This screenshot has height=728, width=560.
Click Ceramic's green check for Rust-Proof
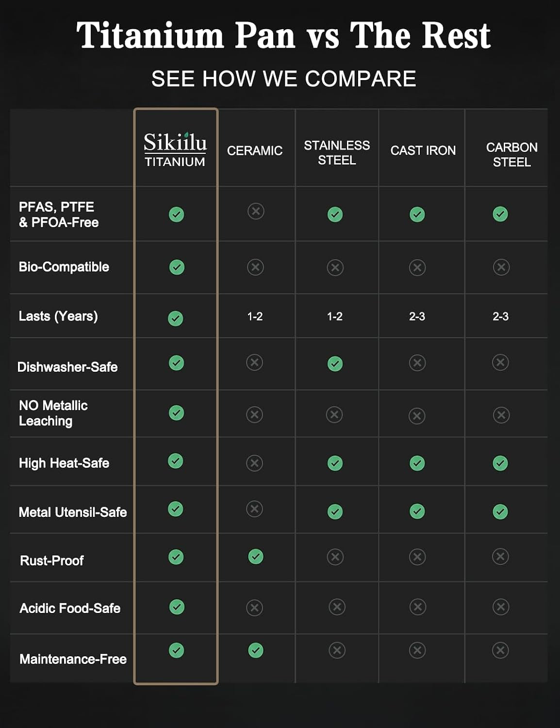[256, 557]
